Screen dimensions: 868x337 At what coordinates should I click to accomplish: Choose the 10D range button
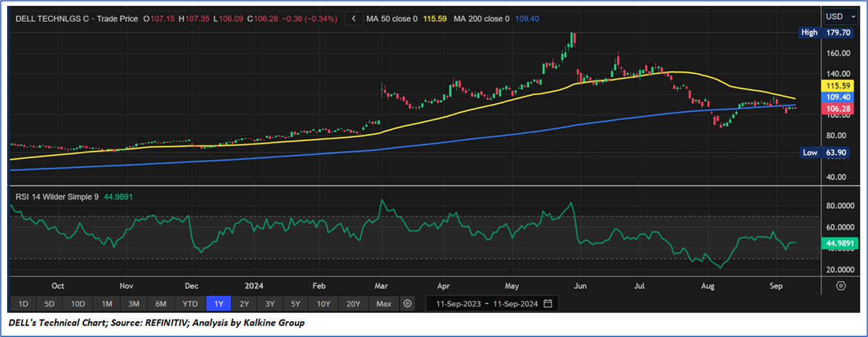[78, 303]
